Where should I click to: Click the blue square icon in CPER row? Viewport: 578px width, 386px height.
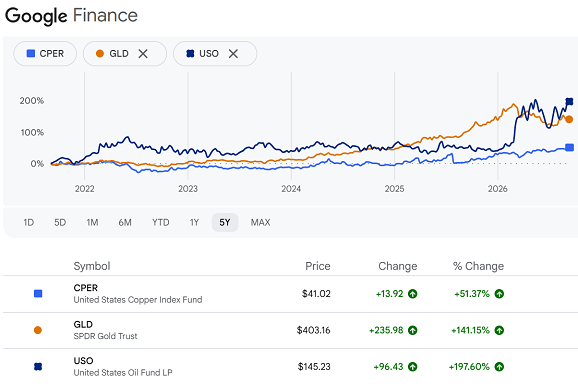(38, 293)
